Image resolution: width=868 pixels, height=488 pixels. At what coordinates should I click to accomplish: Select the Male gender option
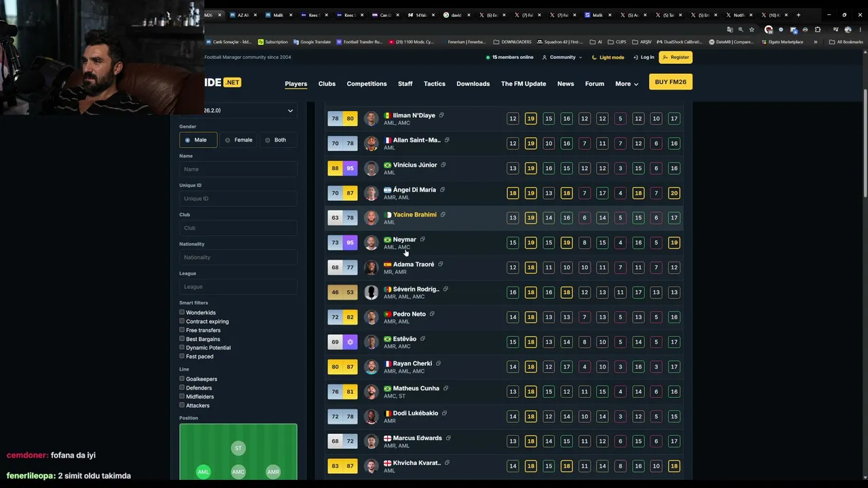point(198,140)
